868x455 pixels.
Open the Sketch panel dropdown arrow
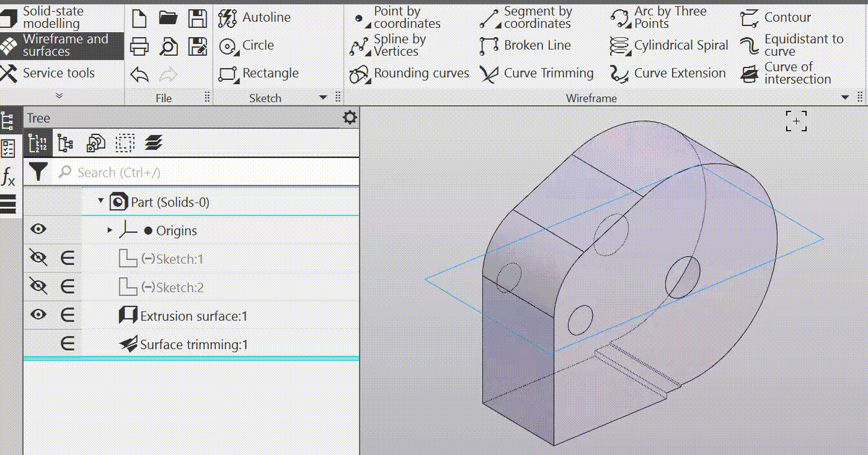click(x=322, y=97)
